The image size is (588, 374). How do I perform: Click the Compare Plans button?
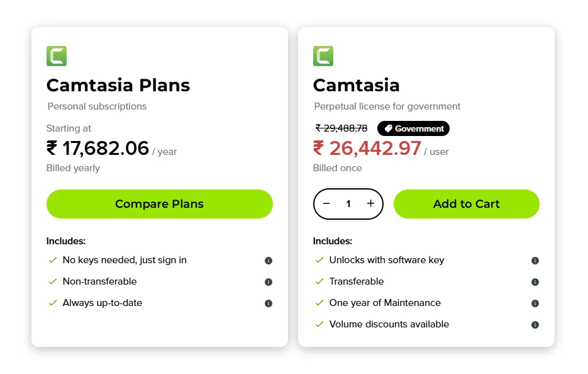pos(159,204)
